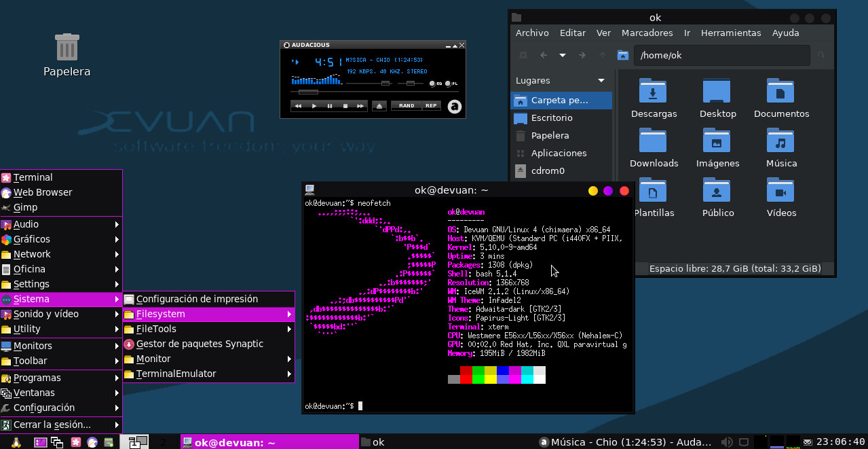The height and width of the screenshot is (449, 868).
Task: Click the forward arrow in file manager toolbar
Action: click(582, 55)
